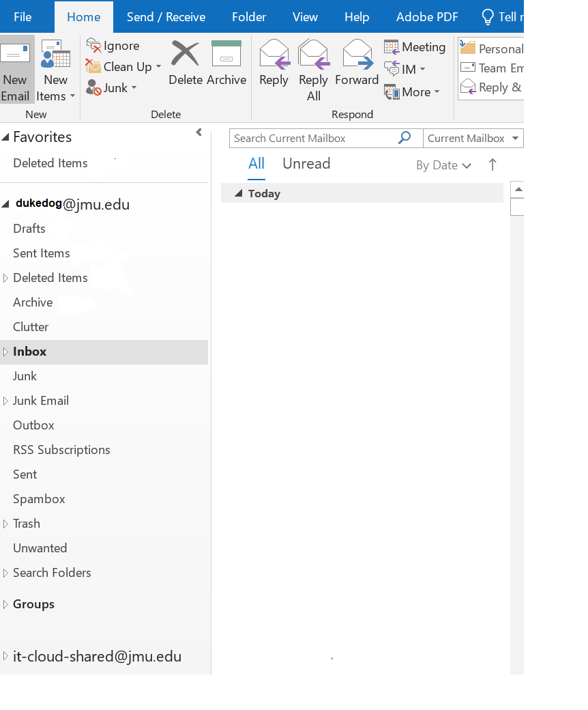
Task: Open the Current Mailbox scope dropdown
Action: point(473,138)
